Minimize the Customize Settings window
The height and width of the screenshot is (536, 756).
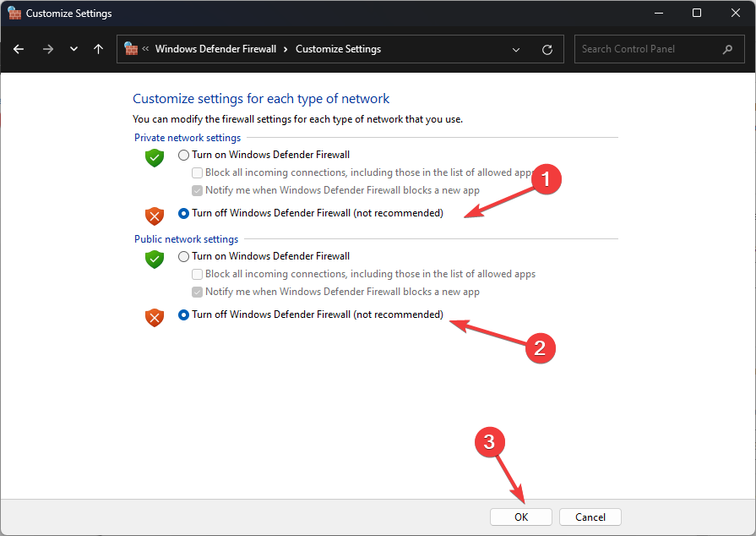[x=659, y=13]
